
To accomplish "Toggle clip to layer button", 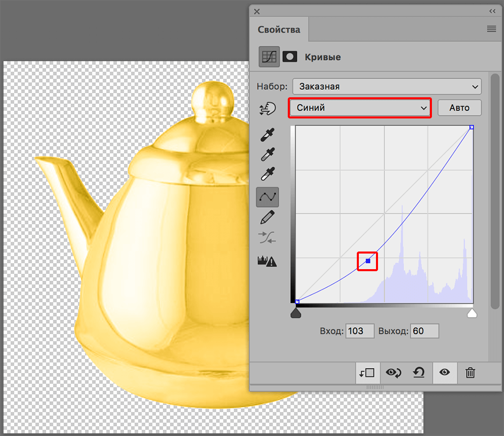I will point(367,373).
